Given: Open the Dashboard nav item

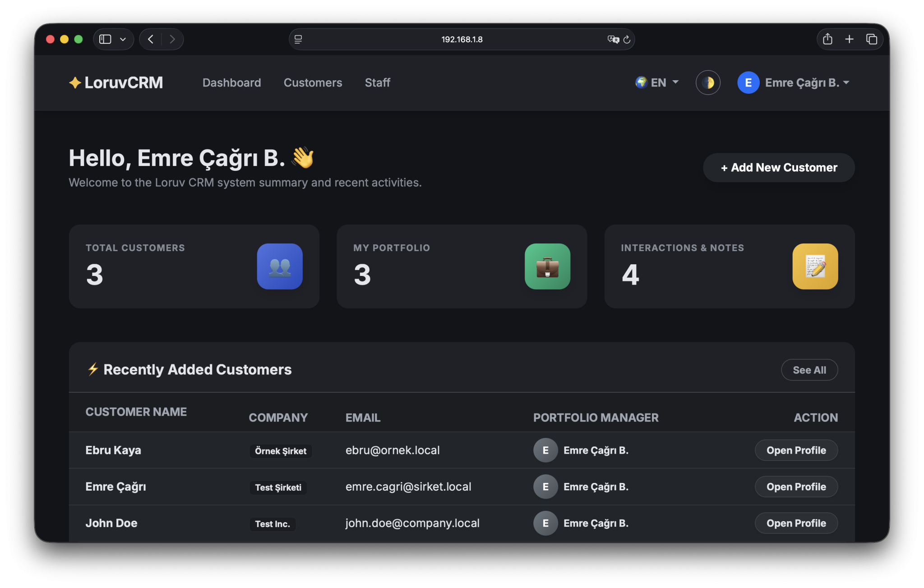Looking at the screenshot, I should [231, 83].
